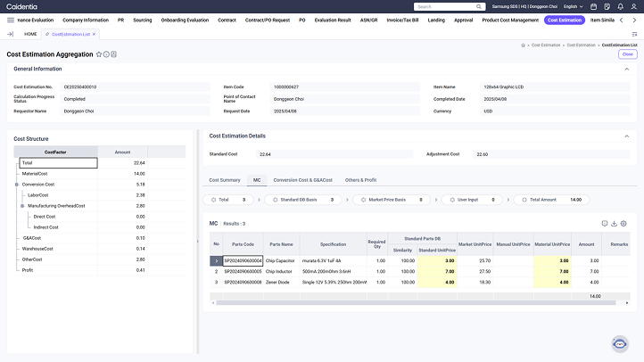Open MC table settings gear
This screenshot has height=362, width=644.
tap(623, 223)
